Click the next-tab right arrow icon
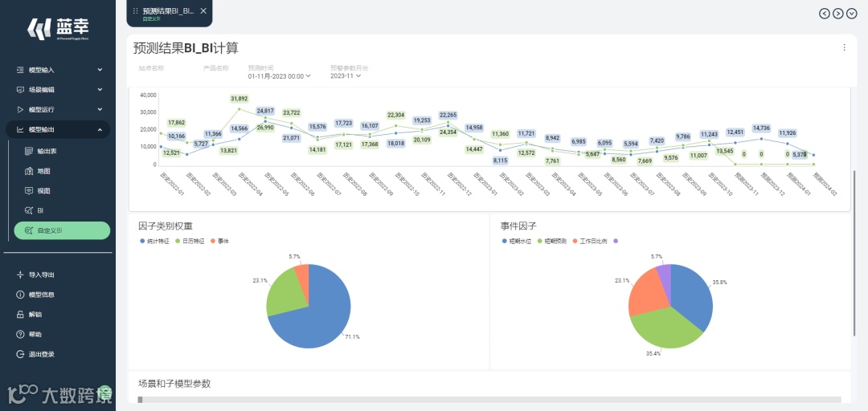This screenshot has width=868, height=411. pyautogui.click(x=838, y=14)
